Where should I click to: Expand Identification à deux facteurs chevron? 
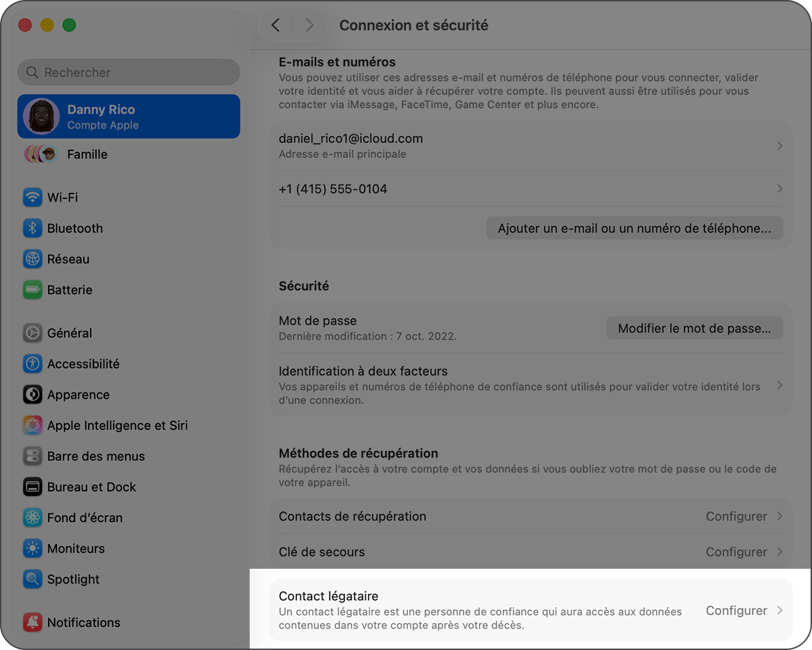point(780,385)
